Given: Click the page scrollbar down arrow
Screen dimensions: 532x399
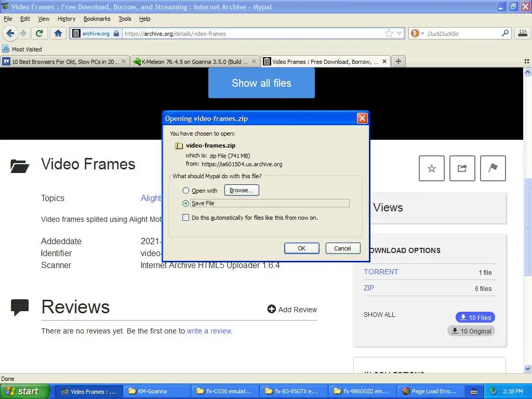Looking at the screenshot, I should pyautogui.click(x=527, y=369).
